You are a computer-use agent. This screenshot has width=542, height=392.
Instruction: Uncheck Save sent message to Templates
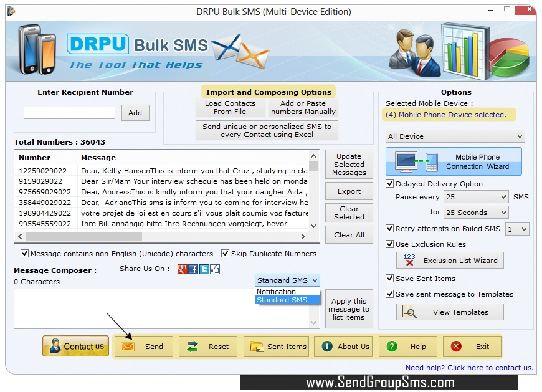tap(389, 294)
